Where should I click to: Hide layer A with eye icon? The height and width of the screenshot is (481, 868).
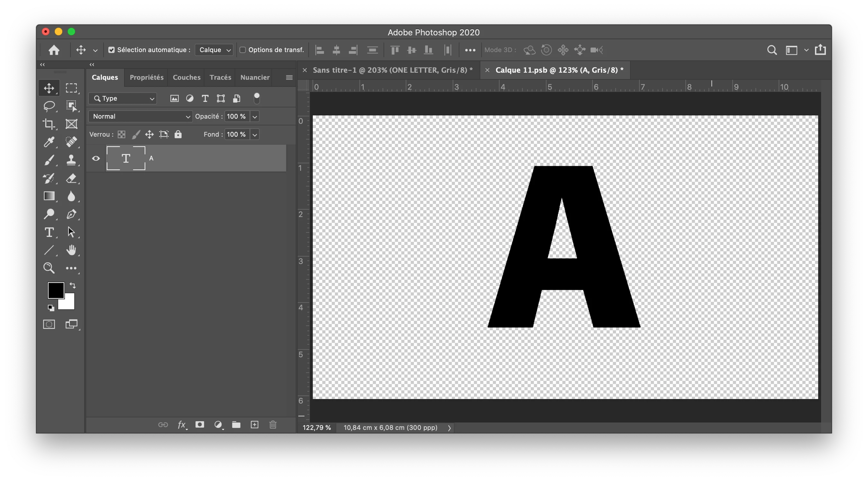click(x=96, y=159)
